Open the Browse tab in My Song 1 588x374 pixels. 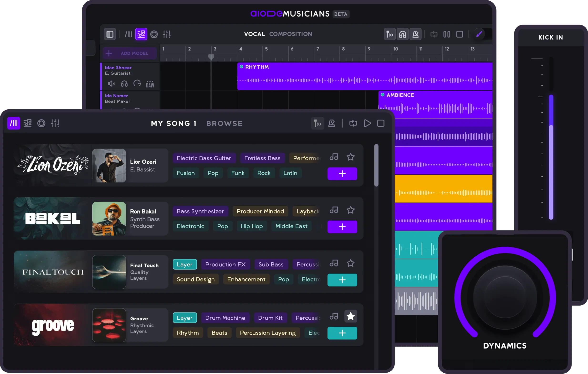[x=224, y=123]
